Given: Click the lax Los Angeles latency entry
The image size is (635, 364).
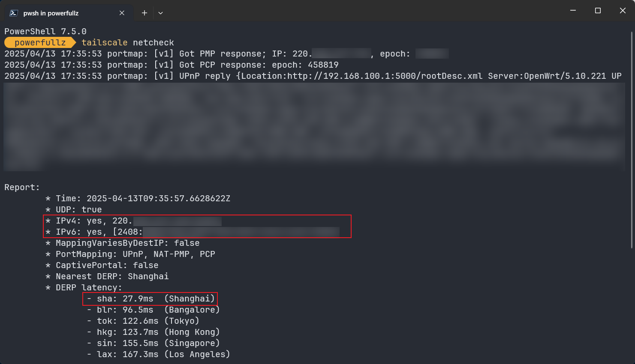Looking at the screenshot, I should 158,354.
